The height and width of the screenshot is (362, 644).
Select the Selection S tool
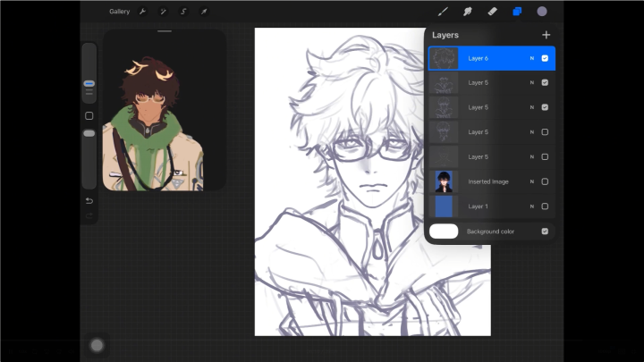coord(183,12)
